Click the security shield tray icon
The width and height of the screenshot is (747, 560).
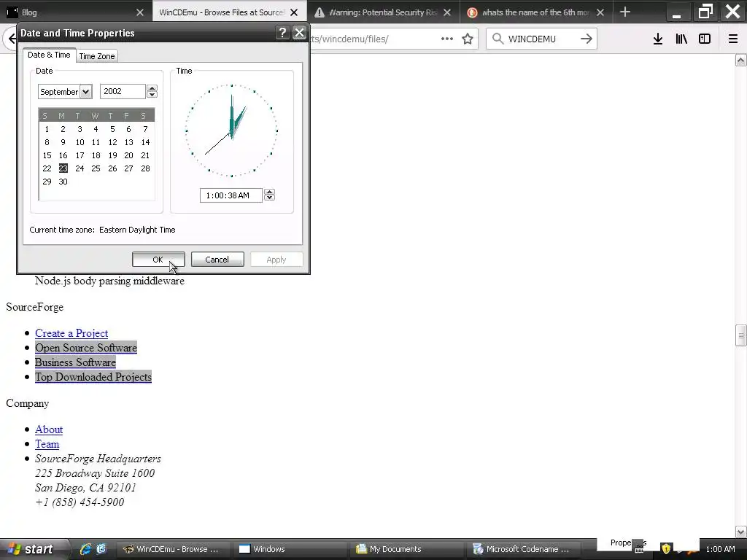666,549
